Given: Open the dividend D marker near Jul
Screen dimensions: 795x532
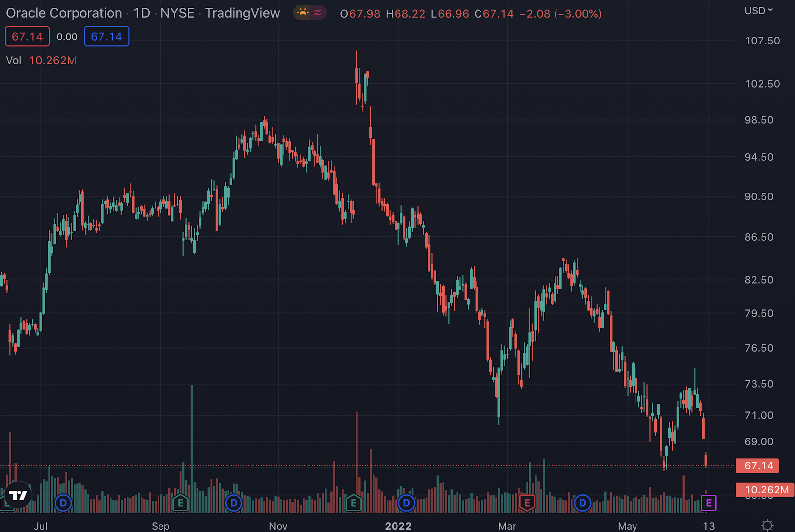Looking at the screenshot, I should pos(63,503).
